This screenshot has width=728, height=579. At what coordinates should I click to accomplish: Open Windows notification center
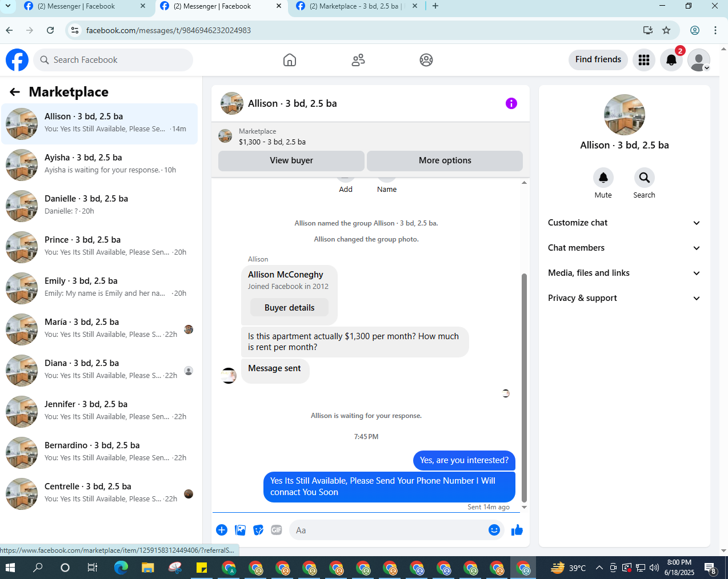click(x=710, y=568)
